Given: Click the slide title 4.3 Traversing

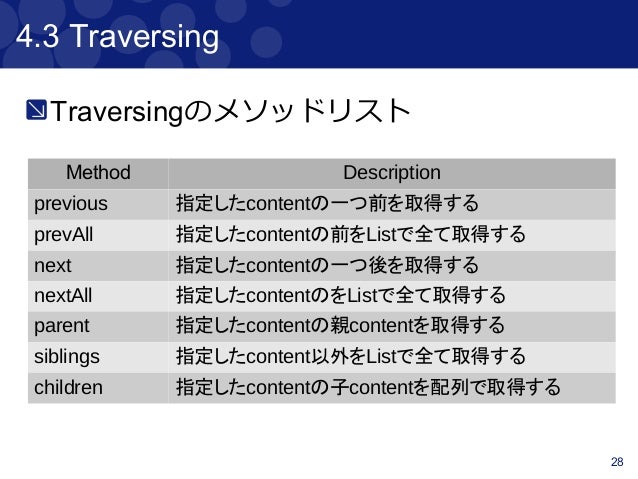Looking at the screenshot, I should (x=117, y=37).
